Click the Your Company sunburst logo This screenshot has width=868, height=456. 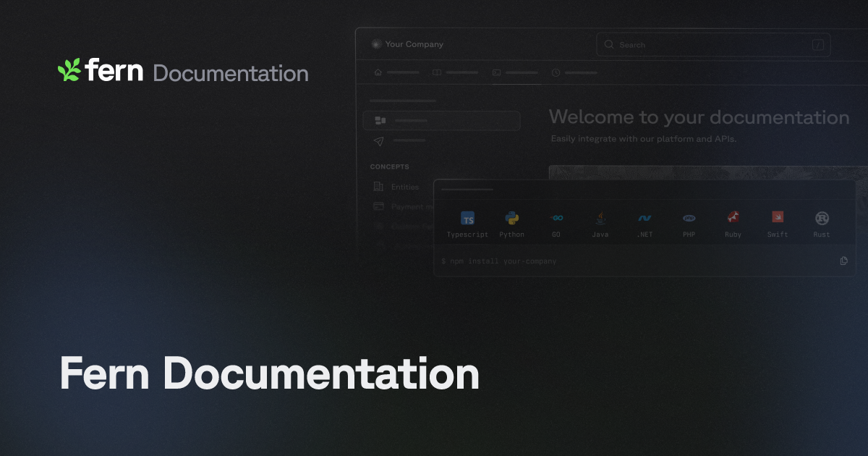point(375,44)
